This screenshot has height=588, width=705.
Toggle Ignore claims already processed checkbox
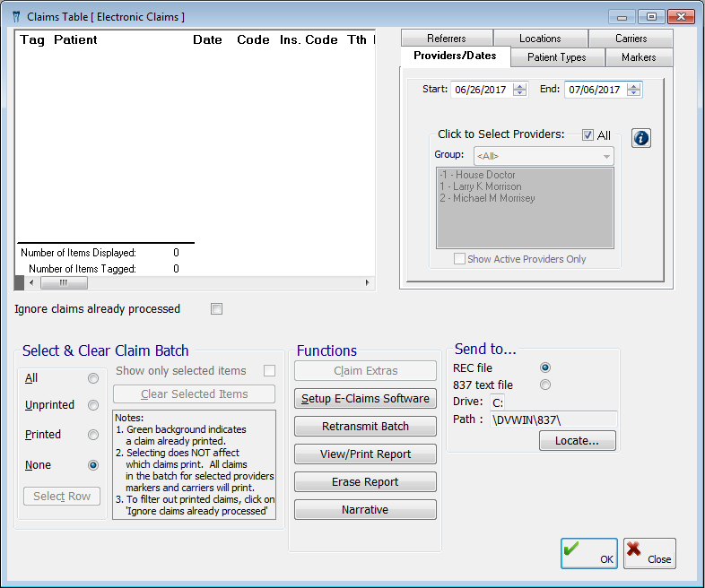point(216,309)
